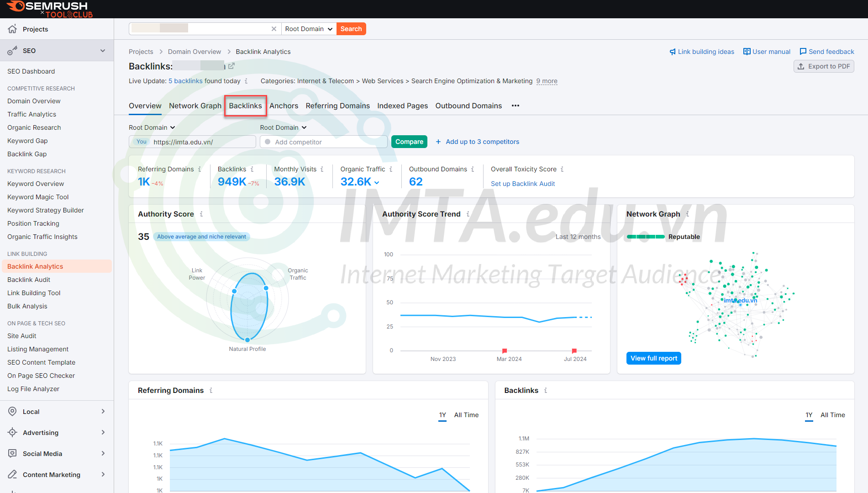Collapse the SEO sidebar section

coord(103,51)
